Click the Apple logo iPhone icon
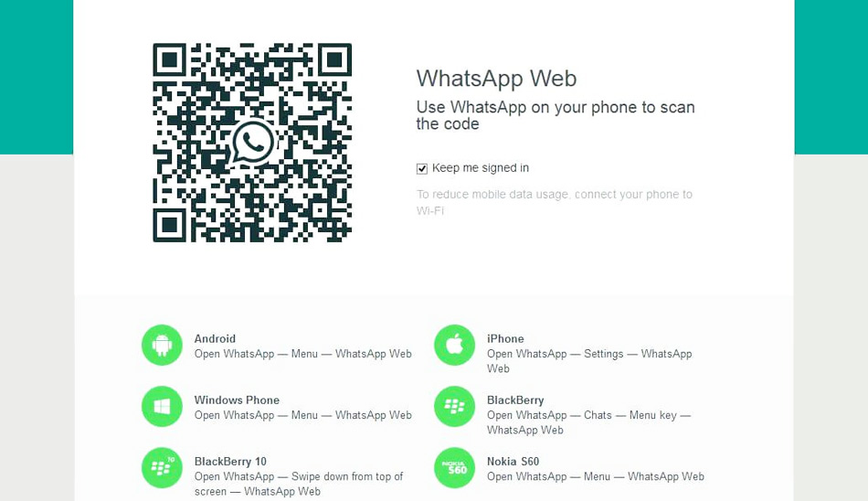 click(x=454, y=346)
